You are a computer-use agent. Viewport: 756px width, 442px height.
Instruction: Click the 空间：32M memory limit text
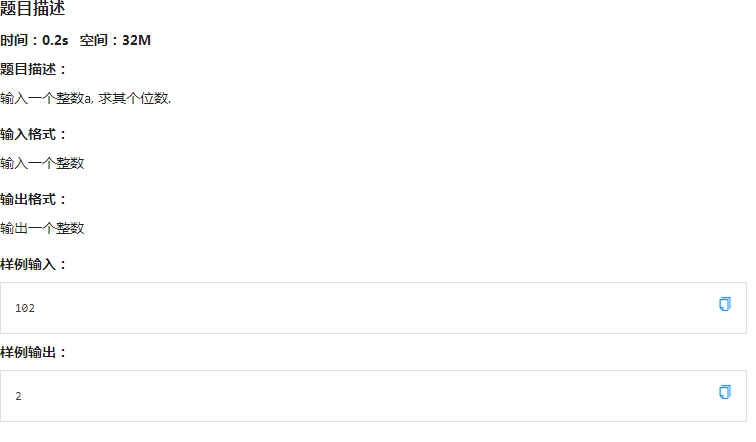click(115, 40)
